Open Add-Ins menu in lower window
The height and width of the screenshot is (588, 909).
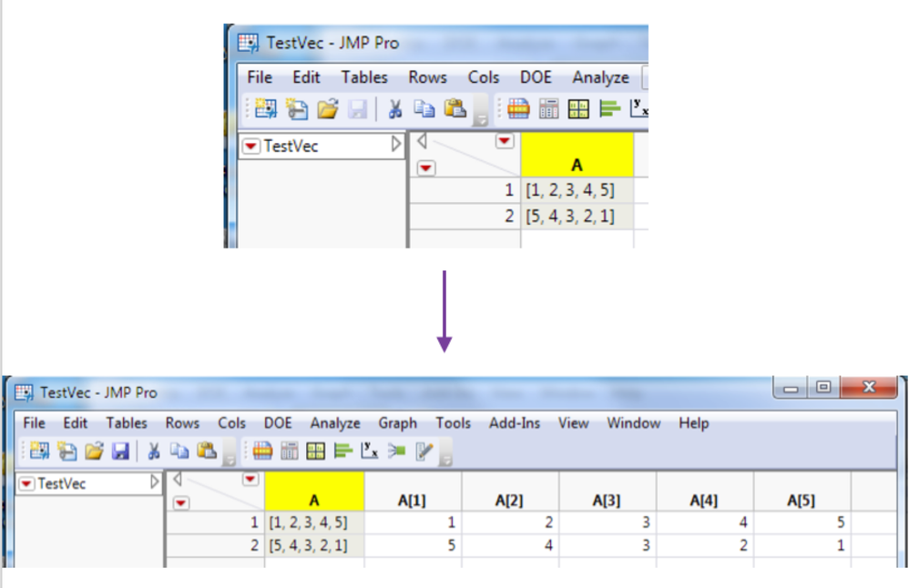click(515, 423)
